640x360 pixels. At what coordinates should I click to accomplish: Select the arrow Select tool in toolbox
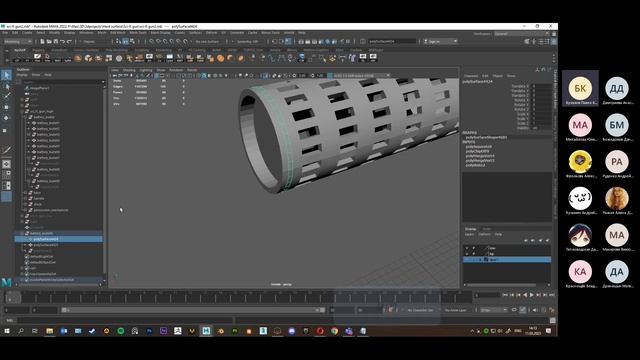(6, 75)
